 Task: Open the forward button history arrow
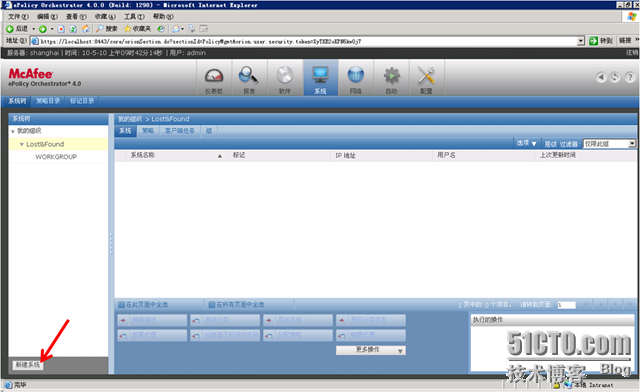coord(52,29)
